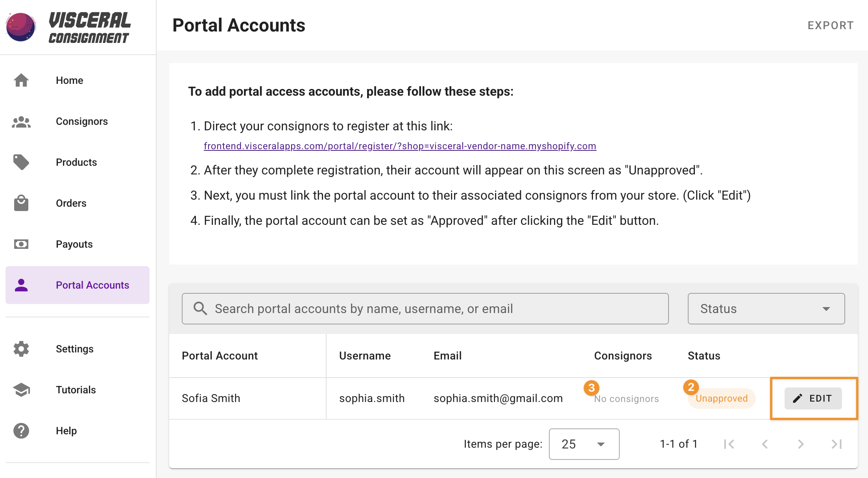The image size is (868, 478).
Task: Expand the Items per page selector
Action: point(584,444)
